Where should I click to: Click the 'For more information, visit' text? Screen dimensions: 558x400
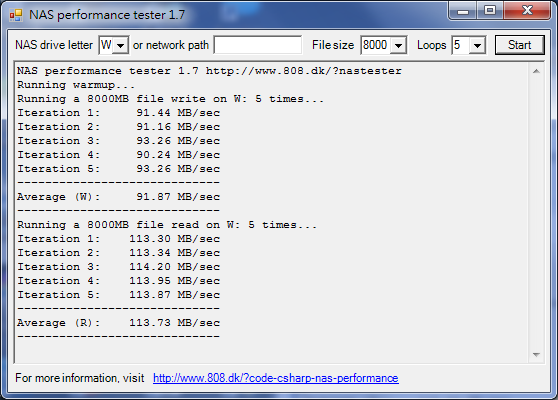79,378
